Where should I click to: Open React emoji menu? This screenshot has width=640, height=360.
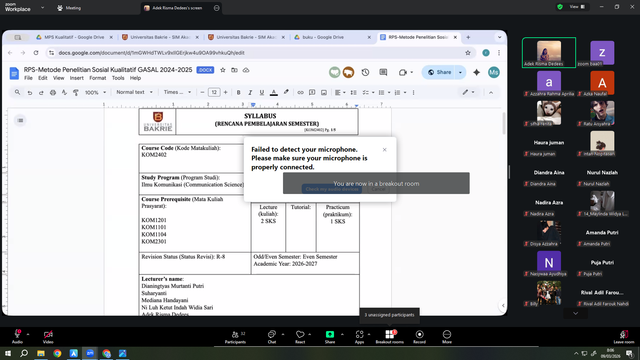[x=300, y=336]
